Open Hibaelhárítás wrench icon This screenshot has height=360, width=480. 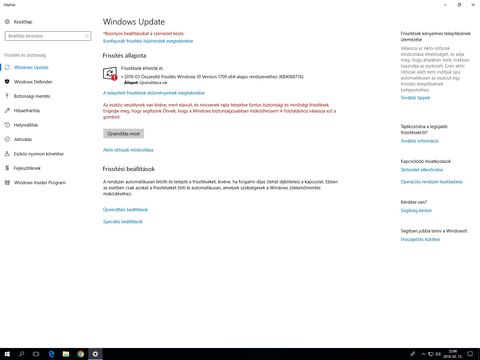click(x=7, y=110)
